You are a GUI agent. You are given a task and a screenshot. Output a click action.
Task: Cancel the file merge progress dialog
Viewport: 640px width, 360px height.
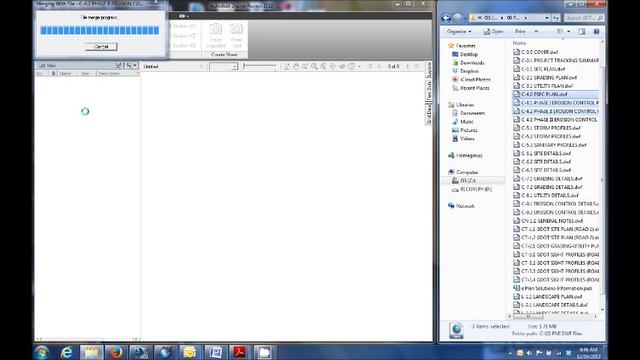pyautogui.click(x=101, y=47)
